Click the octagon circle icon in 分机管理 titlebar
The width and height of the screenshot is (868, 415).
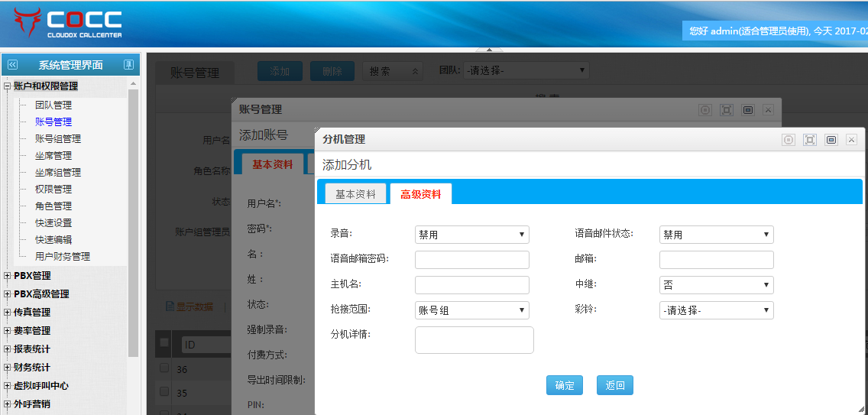coord(789,140)
